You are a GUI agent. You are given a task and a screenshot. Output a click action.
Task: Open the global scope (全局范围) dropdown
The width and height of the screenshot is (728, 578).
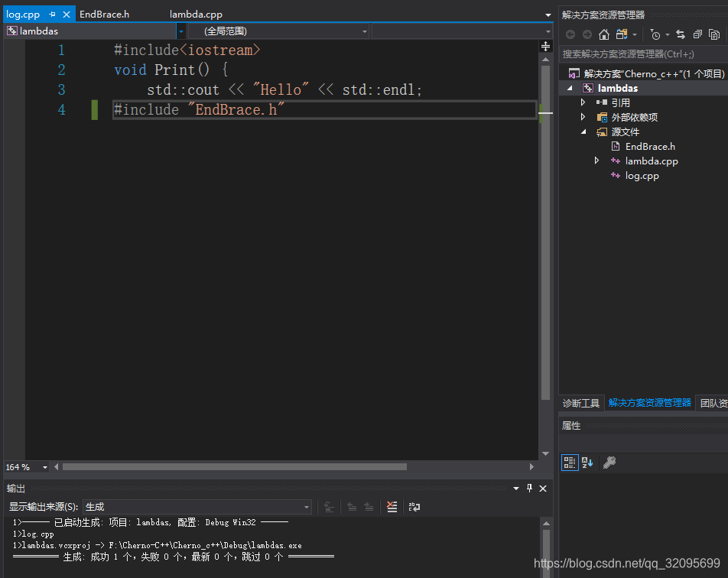click(365, 31)
